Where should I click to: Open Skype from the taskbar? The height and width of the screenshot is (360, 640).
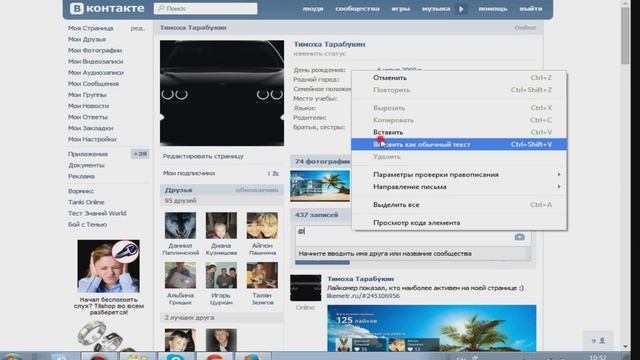(176, 356)
